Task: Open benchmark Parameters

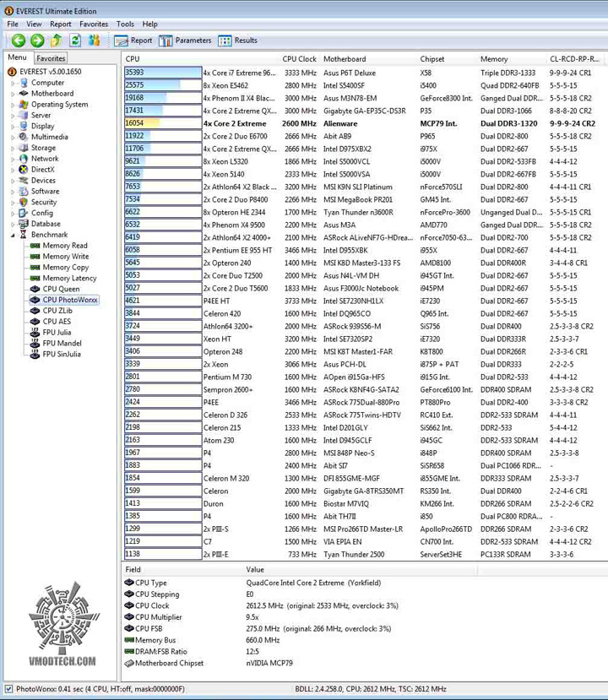Action: pos(185,41)
